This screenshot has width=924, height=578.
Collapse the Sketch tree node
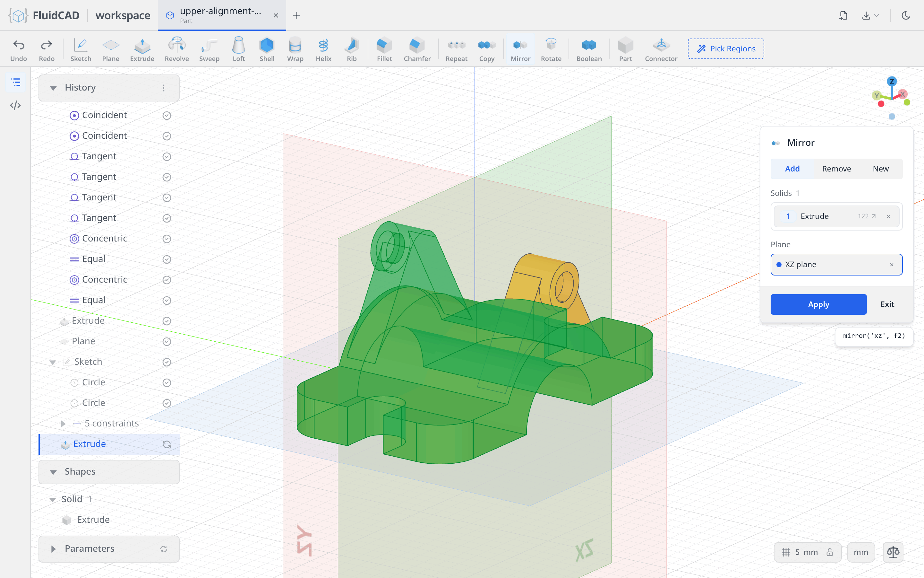pyautogui.click(x=53, y=363)
